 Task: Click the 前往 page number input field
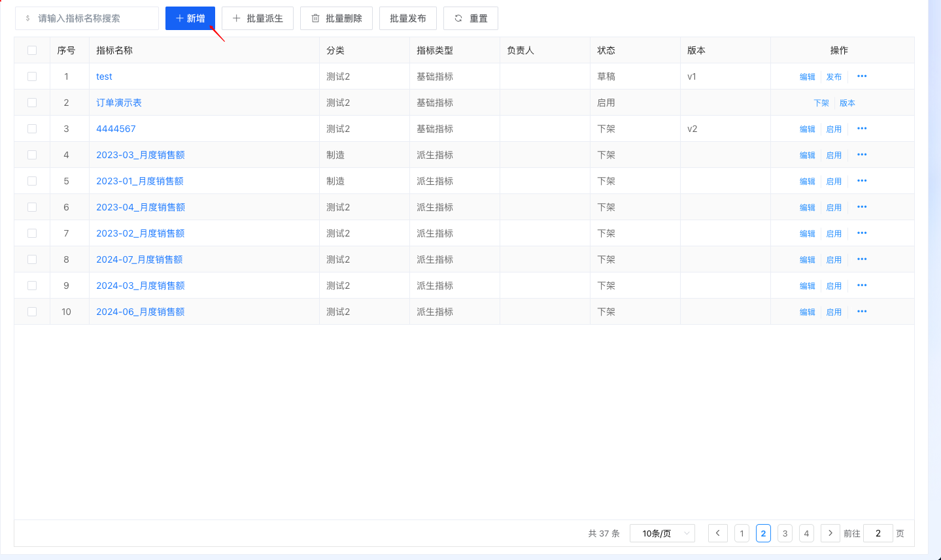(878, 533)
